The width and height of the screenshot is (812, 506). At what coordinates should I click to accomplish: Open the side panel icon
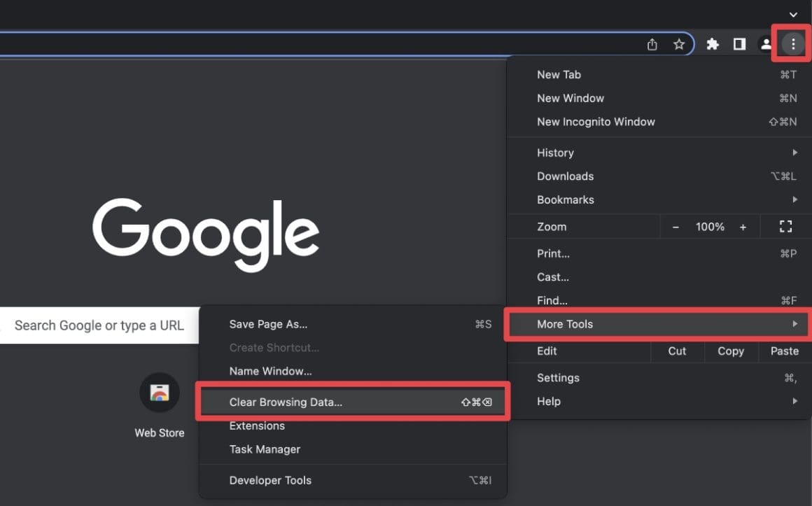(x=739, y=43)
